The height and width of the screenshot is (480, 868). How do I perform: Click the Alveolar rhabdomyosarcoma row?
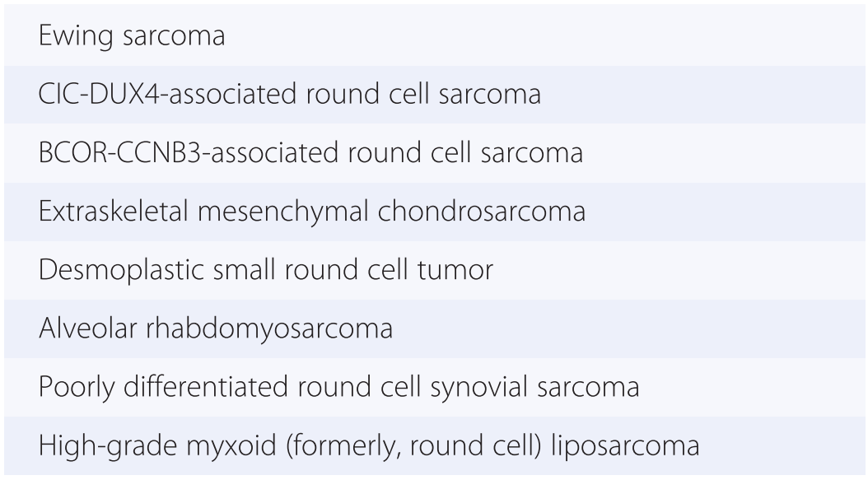pos(434,329)
